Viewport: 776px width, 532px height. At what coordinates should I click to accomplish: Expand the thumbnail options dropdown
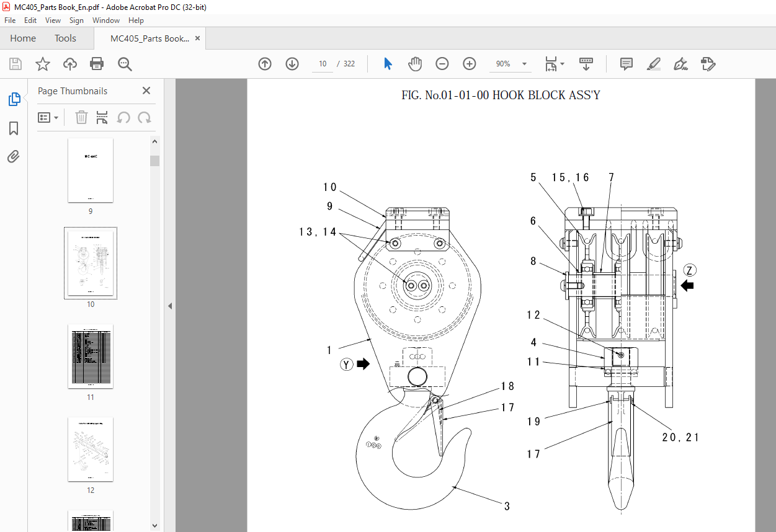48,118
